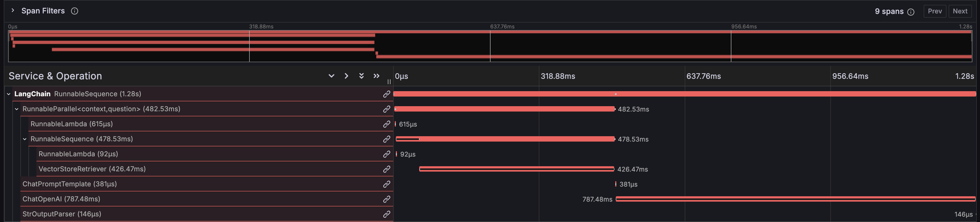Image resolution: width=980 pixels, height=222 pixels.
Task: Select the RunnableLambda (615µs) span row
Action: pos(211,124)
